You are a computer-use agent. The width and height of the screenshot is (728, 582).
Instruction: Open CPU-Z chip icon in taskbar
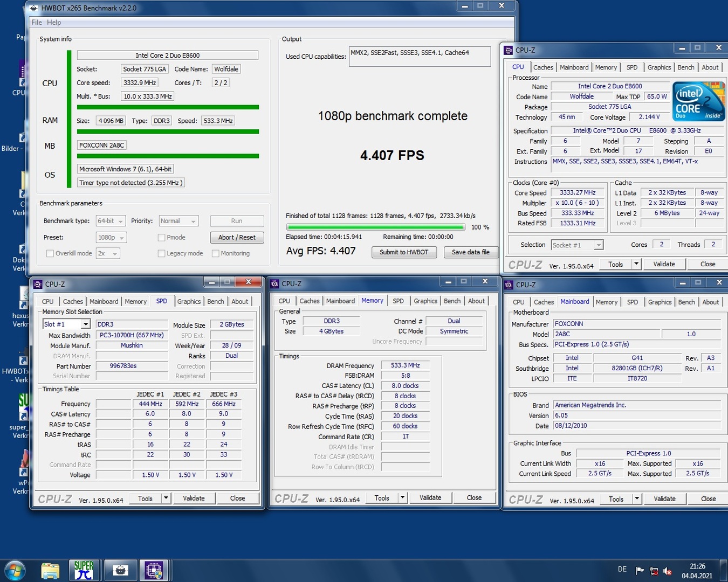[x=154, y=571]
